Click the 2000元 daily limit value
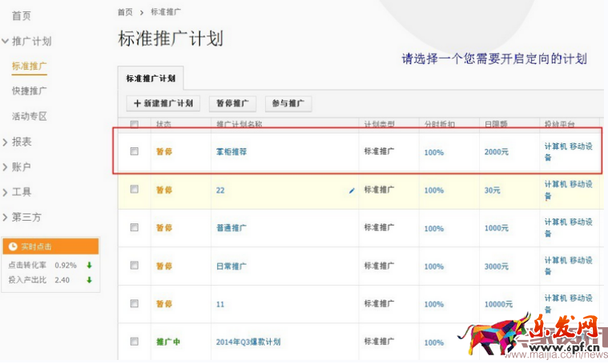The image size is (608, 364). [497, 152]
